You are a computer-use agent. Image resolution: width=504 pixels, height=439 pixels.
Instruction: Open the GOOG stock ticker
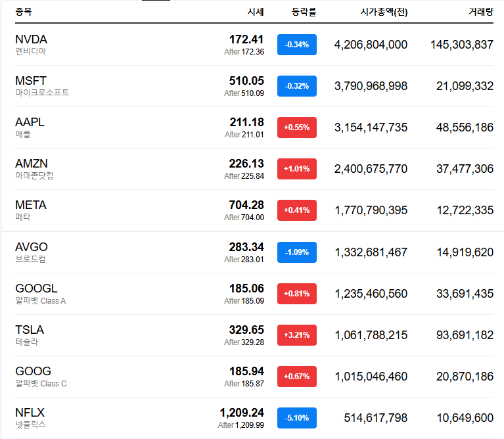[33, 371]
